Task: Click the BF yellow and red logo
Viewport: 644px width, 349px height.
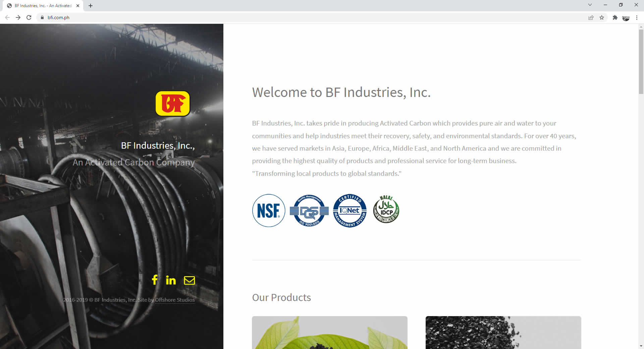Action: 173,103
